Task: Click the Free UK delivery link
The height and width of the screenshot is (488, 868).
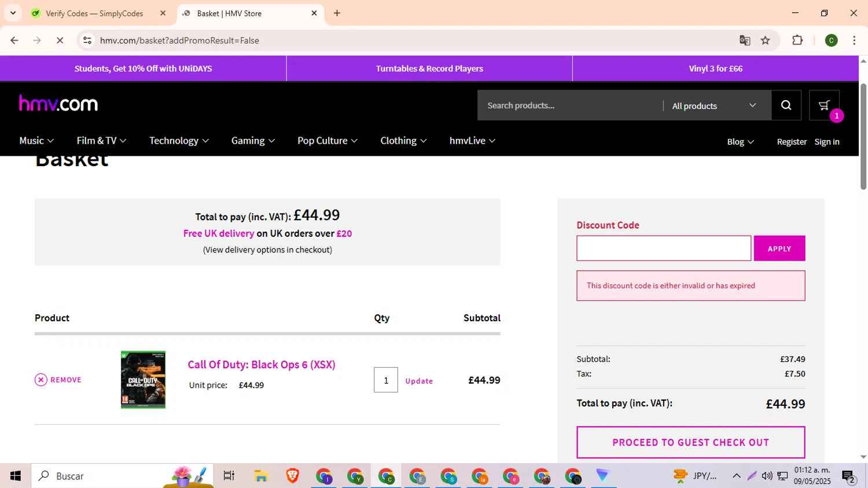Action: click(x=219, y=233)
